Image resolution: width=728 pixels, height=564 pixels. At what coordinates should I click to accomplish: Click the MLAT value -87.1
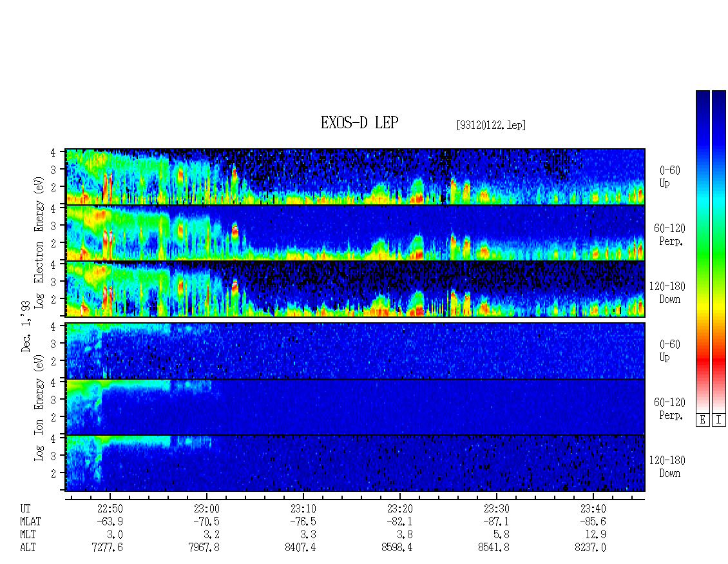tap(496, 521)
